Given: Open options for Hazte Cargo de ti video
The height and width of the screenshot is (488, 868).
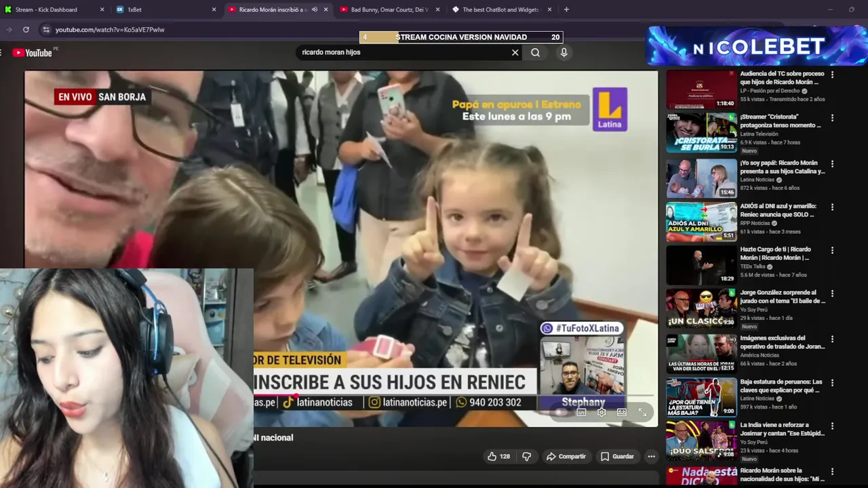Looking at the screenshot, I should 832,251.
